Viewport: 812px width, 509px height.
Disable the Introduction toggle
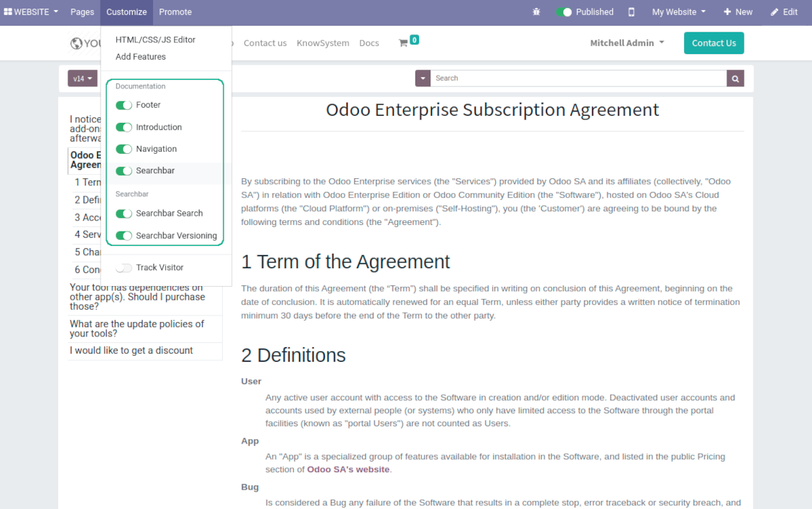coord(124,127)
